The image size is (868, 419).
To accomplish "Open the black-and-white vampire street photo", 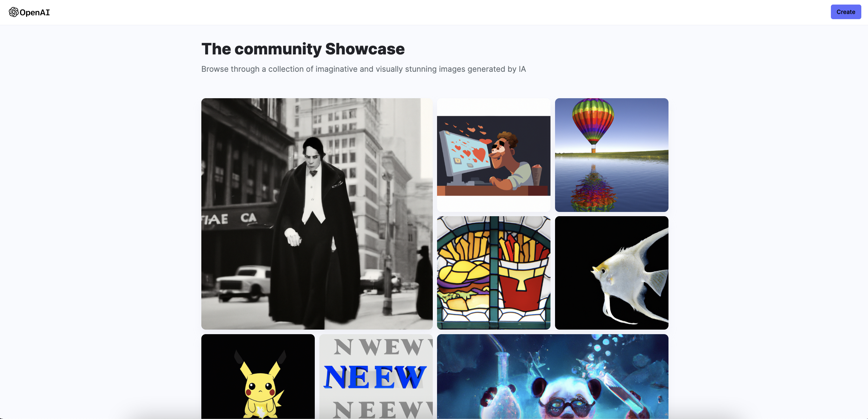I will pyautogui.click(x=317, y=213).
